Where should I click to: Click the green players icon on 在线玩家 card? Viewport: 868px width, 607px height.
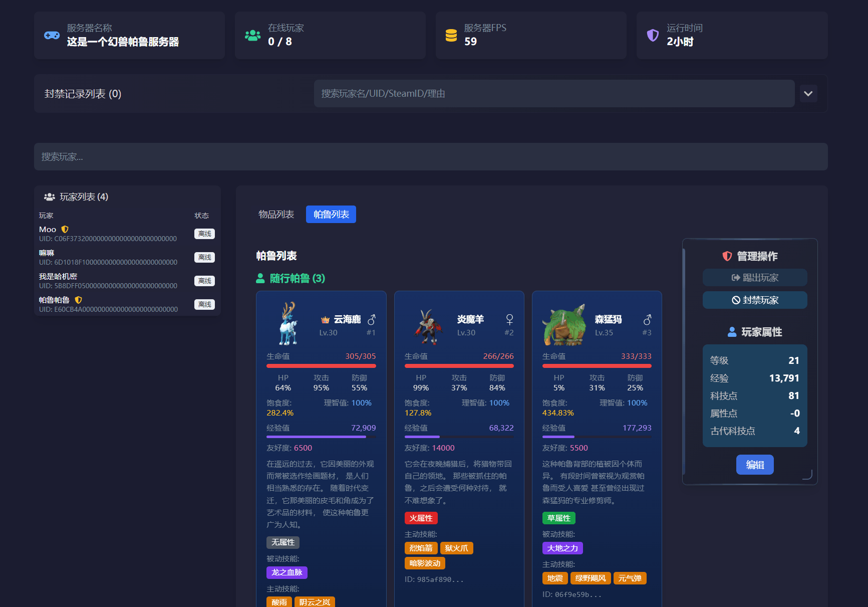coord(252,36)
